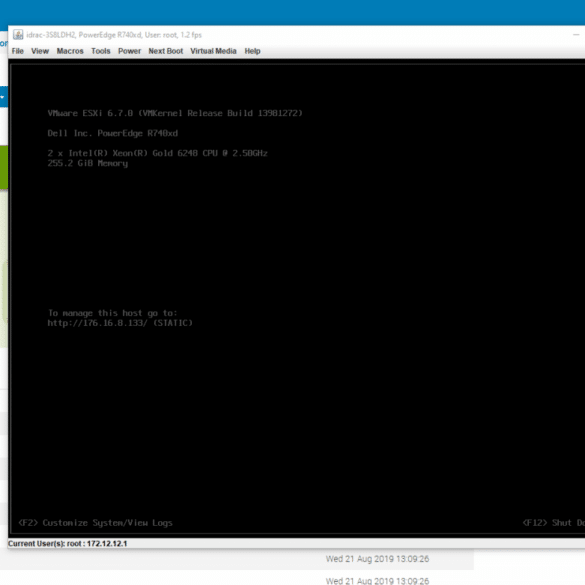Click the F12 Shut Down label
Viewport: 585px width, 585px height.
[x=554, y=523]
